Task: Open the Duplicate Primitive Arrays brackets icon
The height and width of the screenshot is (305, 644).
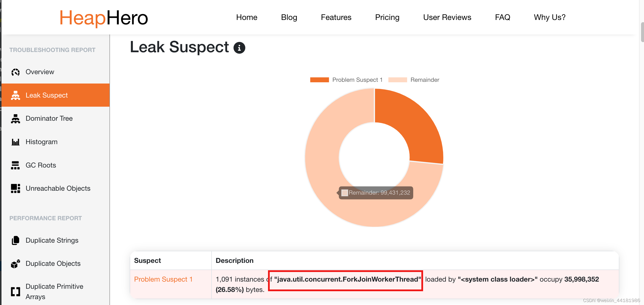Action: [16, 291]
